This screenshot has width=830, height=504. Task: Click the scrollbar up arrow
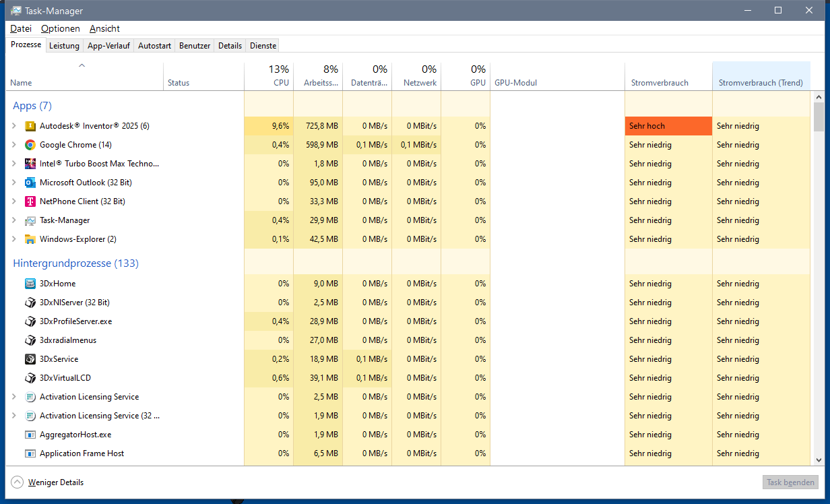[x=819, y=97]
